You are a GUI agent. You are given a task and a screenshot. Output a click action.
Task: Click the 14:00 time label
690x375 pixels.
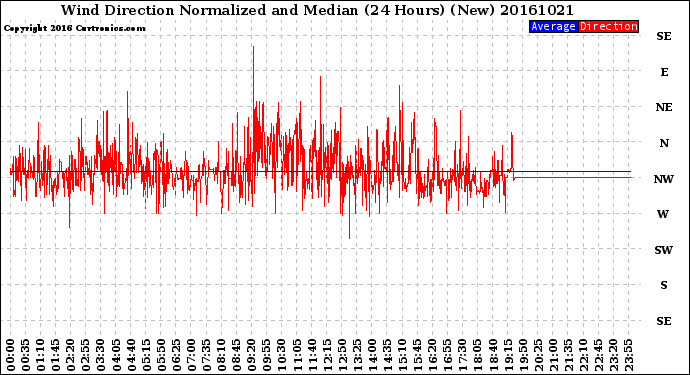tap(372, 355)
